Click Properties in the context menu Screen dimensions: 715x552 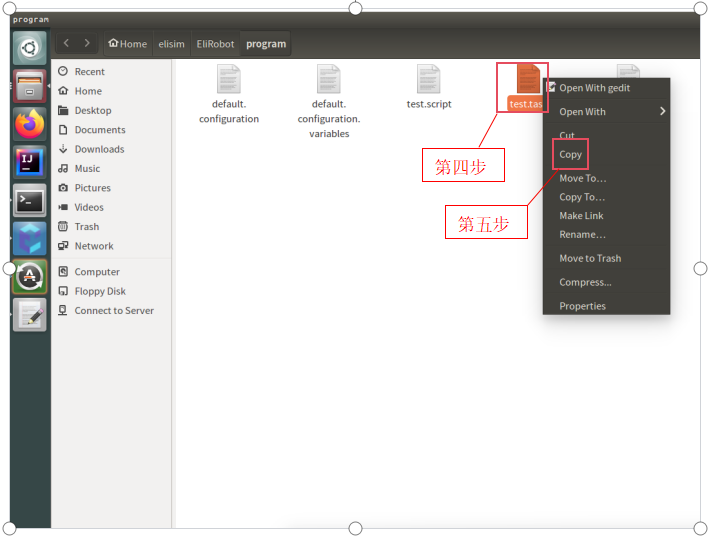(x=582, y=306)
